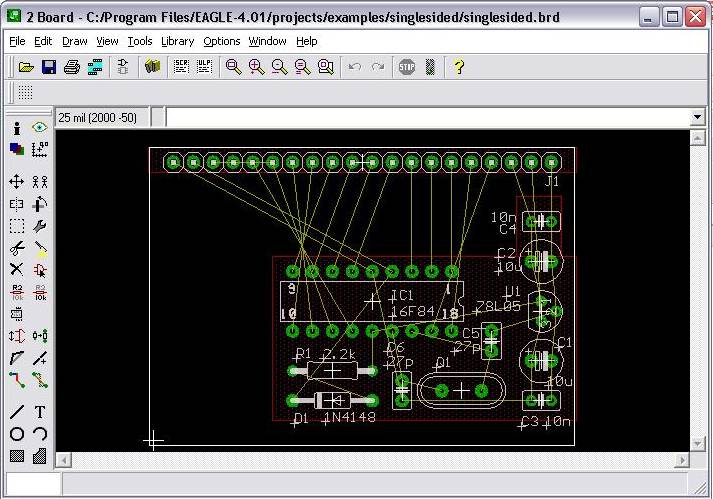Open the View menu

107,41
